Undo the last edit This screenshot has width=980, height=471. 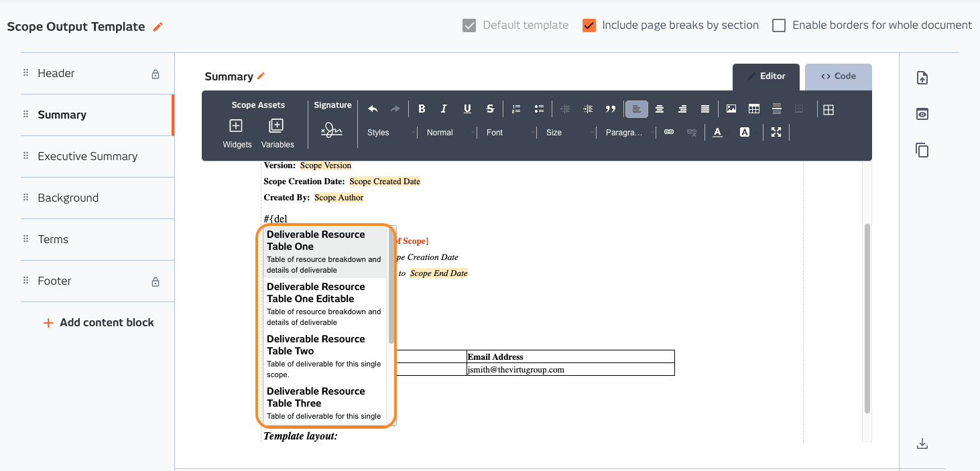373,109
